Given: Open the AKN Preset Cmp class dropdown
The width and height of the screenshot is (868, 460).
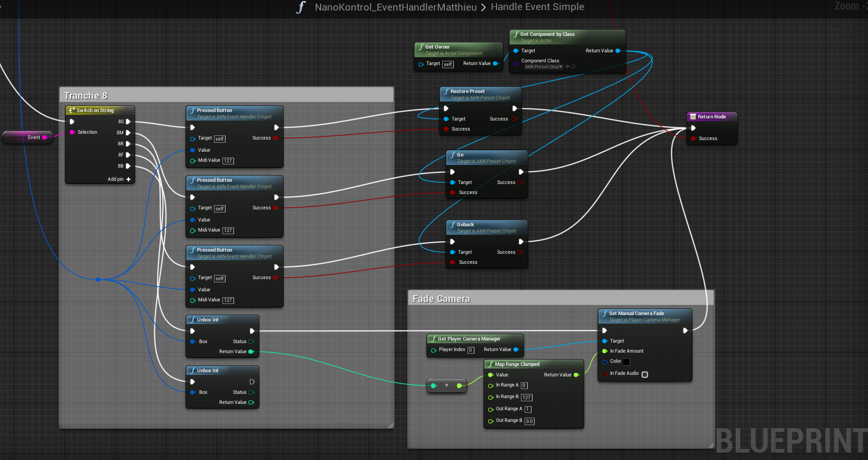Looking at the screenshot, I should tap(543, 67).
